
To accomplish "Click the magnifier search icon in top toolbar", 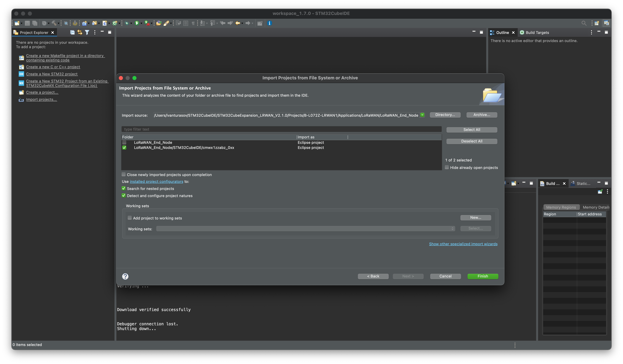I will click(584, 23).
